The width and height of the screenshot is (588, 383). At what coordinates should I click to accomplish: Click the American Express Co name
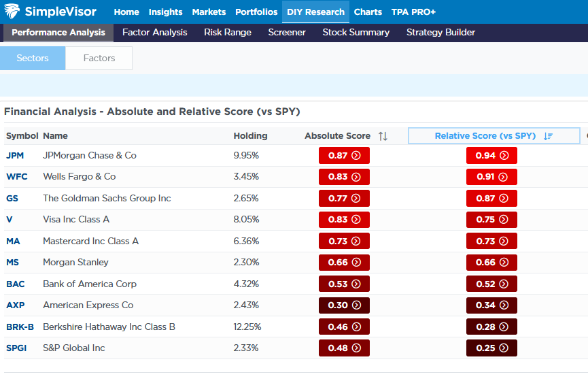(x=88, y=305)
